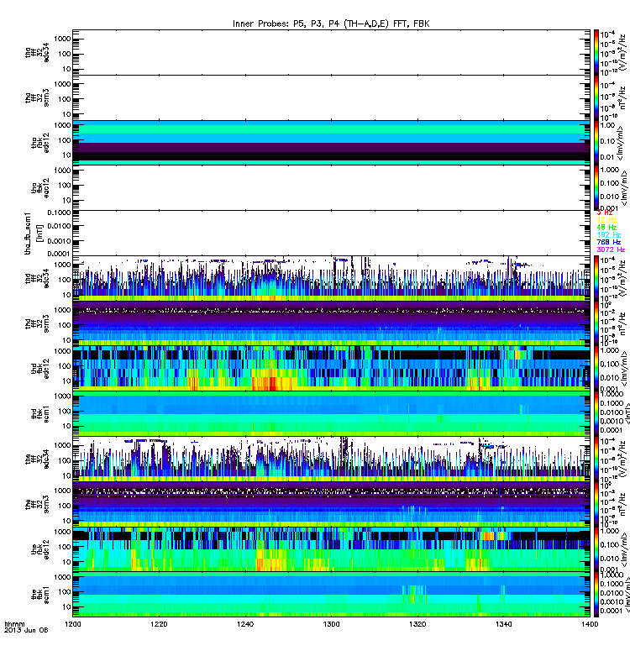Click the the fft 32 edc34 spectrogram

coord(331,459)
